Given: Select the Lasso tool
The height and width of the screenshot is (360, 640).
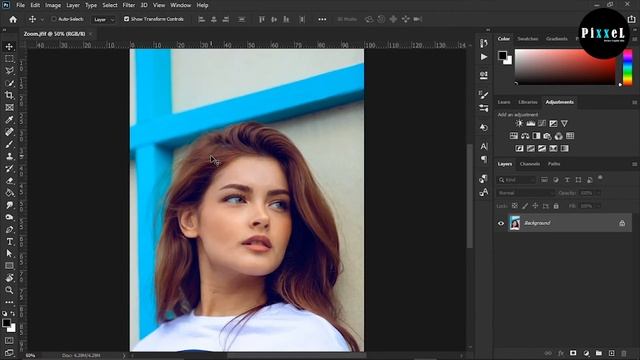Looking at the screenshot, I should 9,71.
